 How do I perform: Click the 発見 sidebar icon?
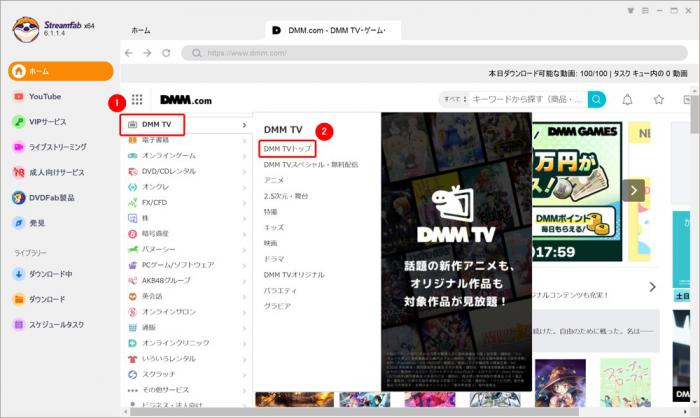point(19,223)
